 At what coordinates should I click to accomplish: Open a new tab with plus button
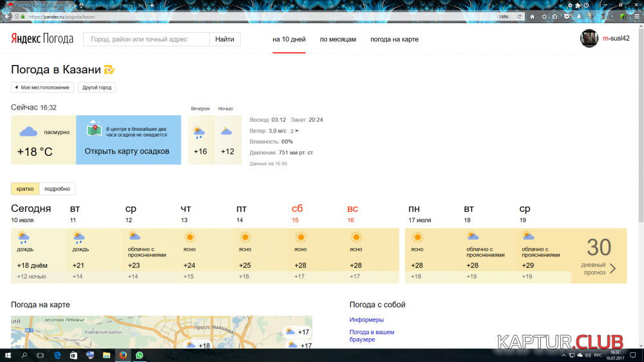click(152, 5)
